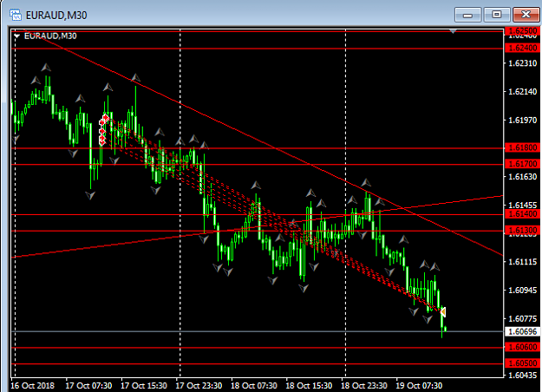Click the 17 Oct 23:30 time label

pos(199,385)
